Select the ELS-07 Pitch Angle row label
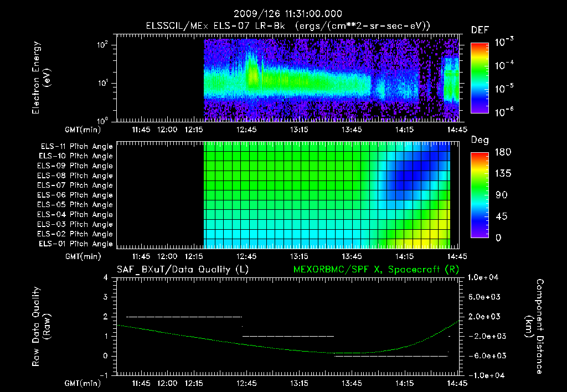This screenshot has height=392, width=567. click(x=75, y=185)
